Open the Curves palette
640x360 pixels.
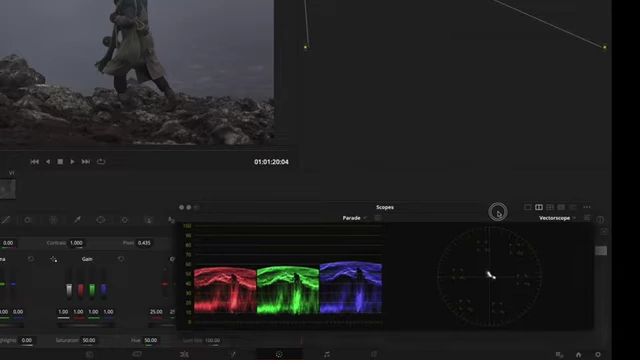point(5,220)
